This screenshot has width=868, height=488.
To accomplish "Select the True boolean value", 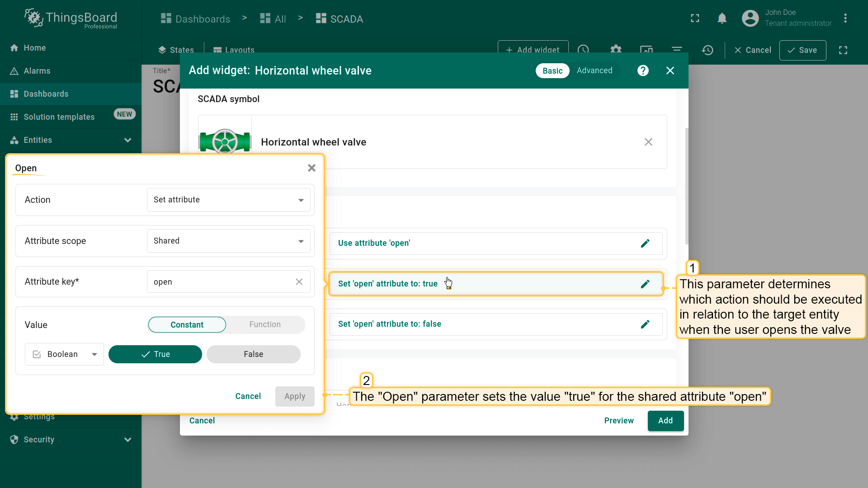I will pos(155,354).
